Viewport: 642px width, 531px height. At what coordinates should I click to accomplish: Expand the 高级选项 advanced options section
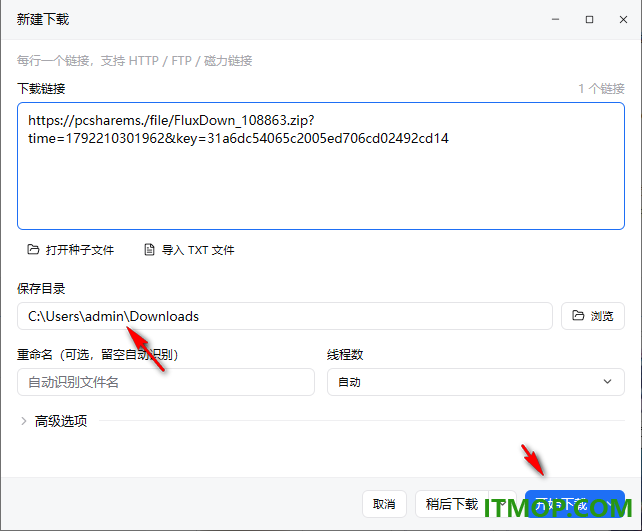coord(54,421)
